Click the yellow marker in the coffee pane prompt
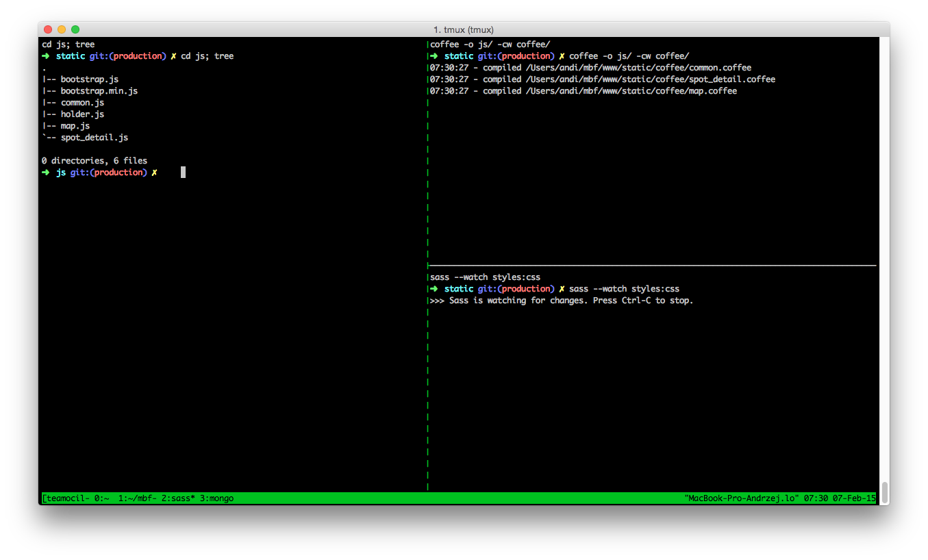The width and height of the screenshot is (928, 560). 562,56
